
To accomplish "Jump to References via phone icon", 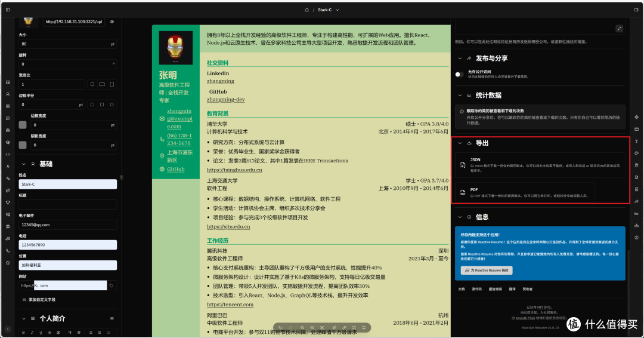I will pos(8,250).
